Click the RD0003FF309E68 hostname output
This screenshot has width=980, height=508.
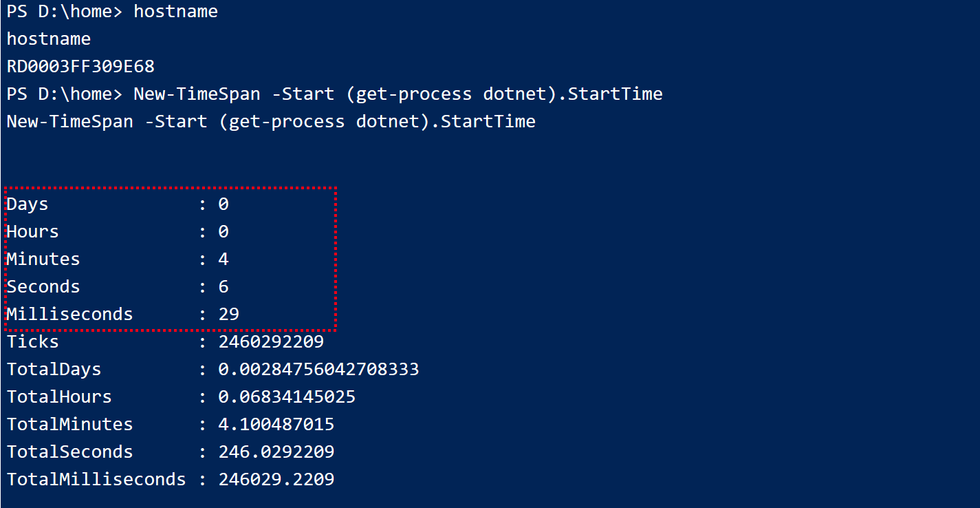click(80, 67)
